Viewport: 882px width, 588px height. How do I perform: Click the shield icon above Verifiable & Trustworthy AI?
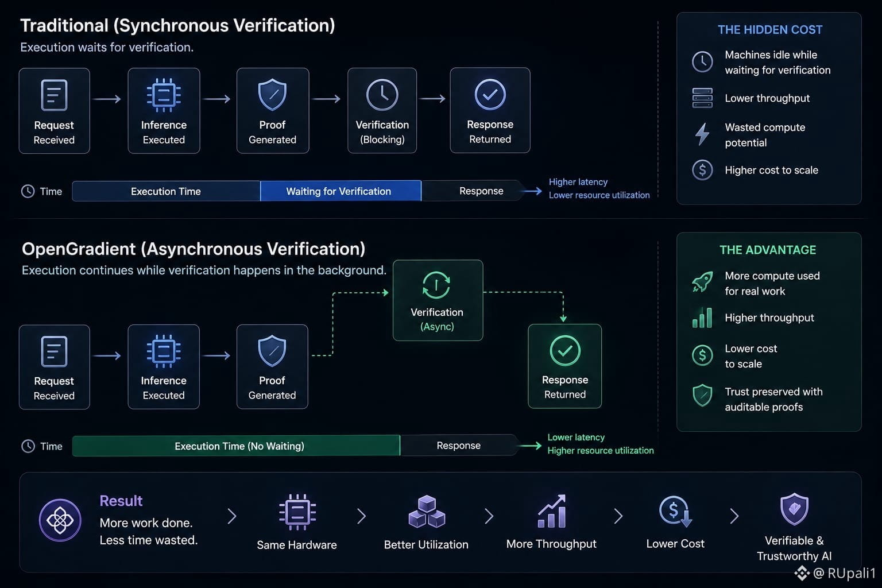point(794,509)
